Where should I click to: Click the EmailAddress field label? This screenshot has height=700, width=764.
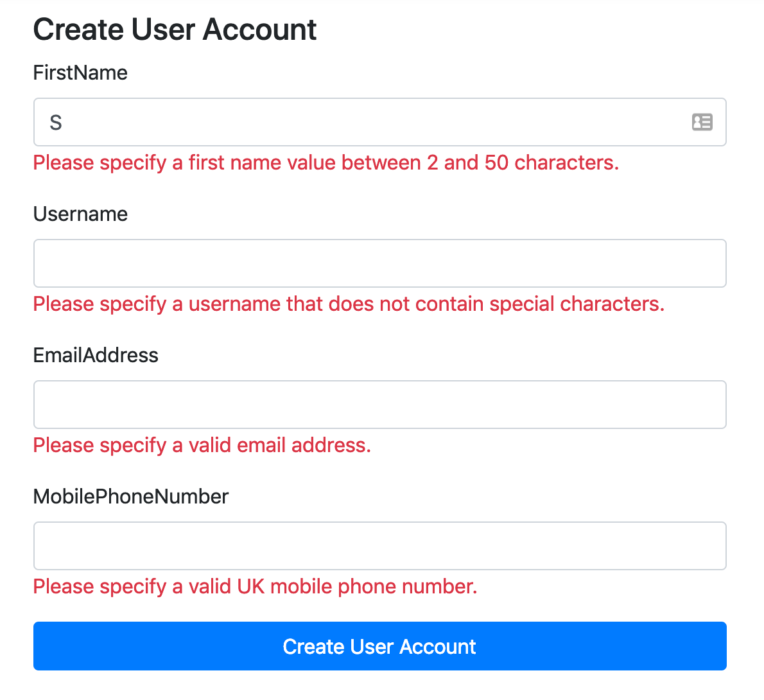click(x=96, y=355)
